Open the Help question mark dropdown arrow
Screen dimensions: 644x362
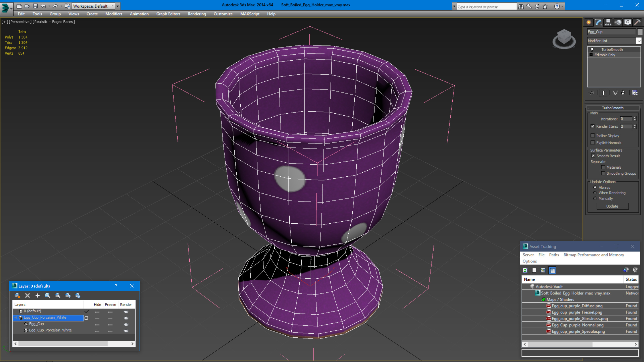pos(562,6)
